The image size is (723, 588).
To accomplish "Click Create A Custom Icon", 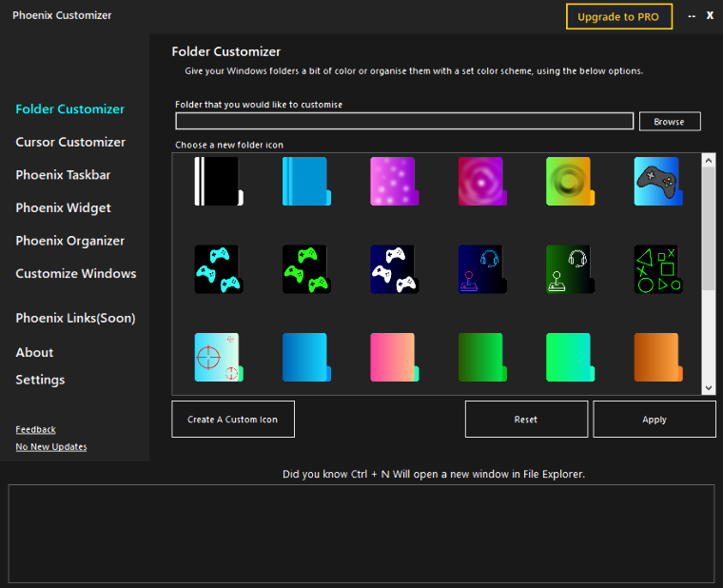I will pyautogui.click(x=233, y=420).
